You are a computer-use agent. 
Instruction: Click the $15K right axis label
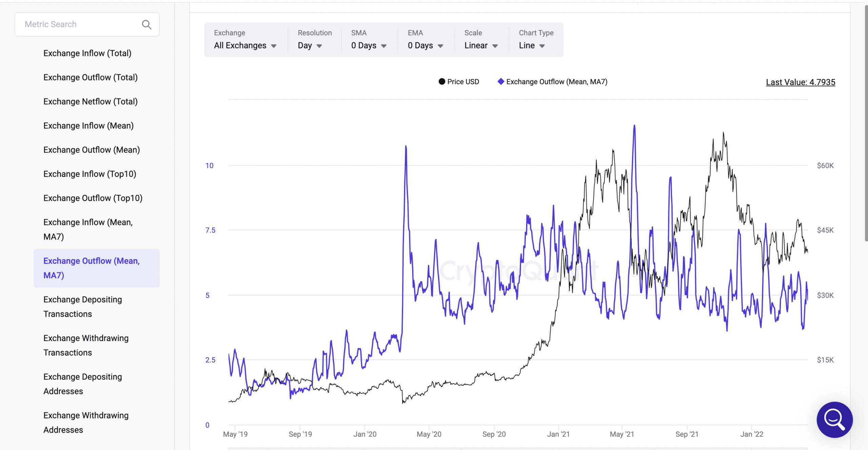point(825,360)
